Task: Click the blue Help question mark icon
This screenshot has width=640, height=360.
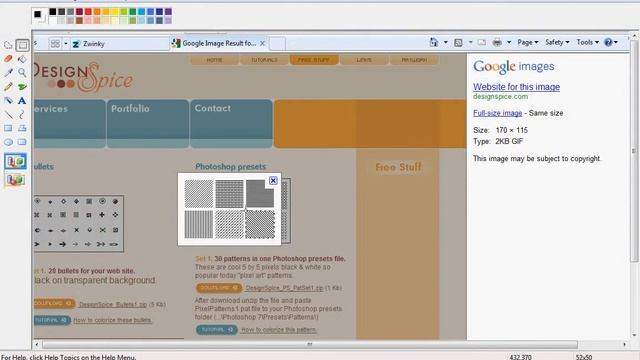Action: point(608,42)
